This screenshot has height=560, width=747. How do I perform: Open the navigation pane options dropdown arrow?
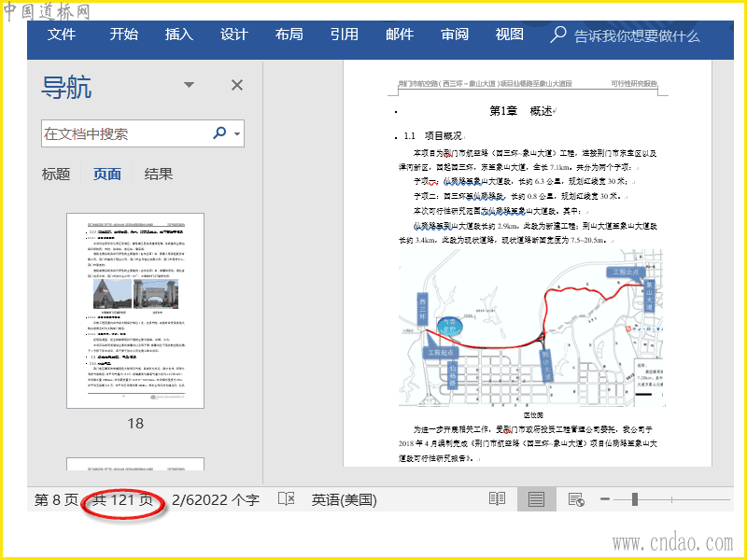pos(190,85)
